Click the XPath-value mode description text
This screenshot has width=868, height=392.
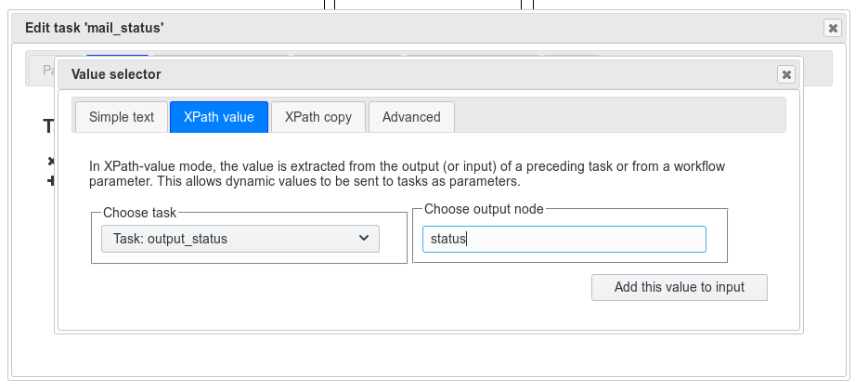coord(407,174)
